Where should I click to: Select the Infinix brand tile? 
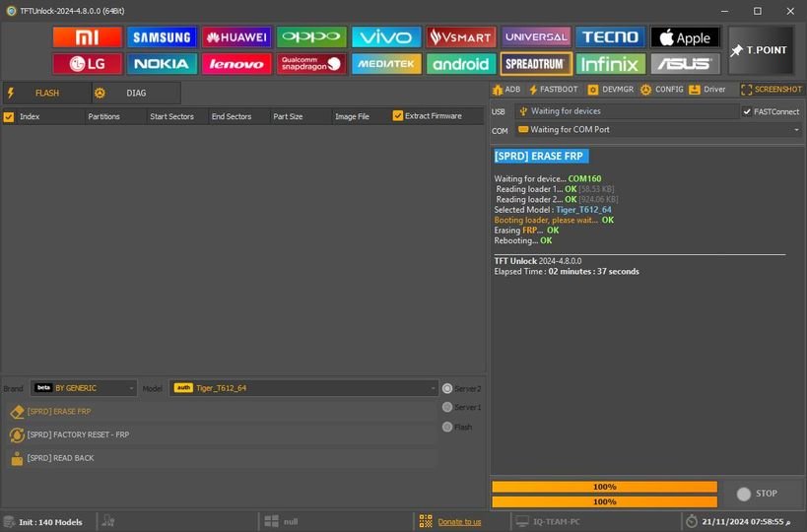coord(610,64)
